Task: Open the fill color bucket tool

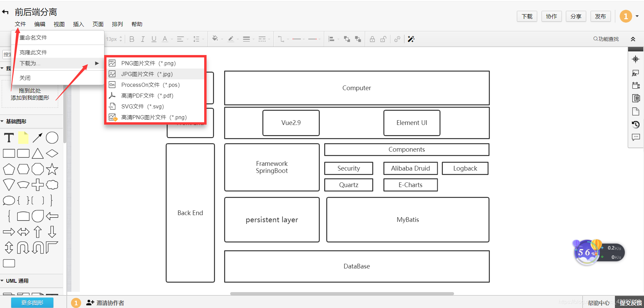Action: pos(215,39)
